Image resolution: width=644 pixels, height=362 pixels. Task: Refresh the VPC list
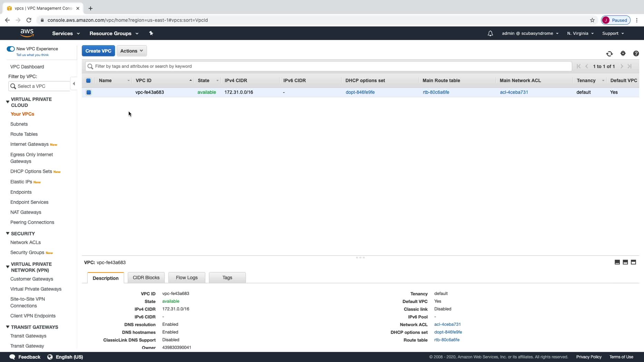(609, 54)
